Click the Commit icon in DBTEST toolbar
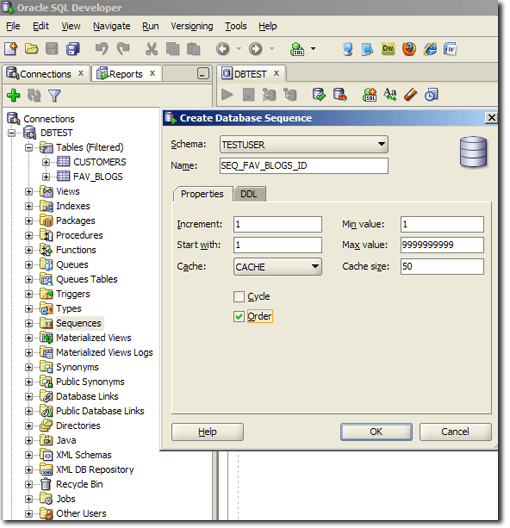Image resolution: width=510 pixels, height=528 pixels. (x=318, y=95)
